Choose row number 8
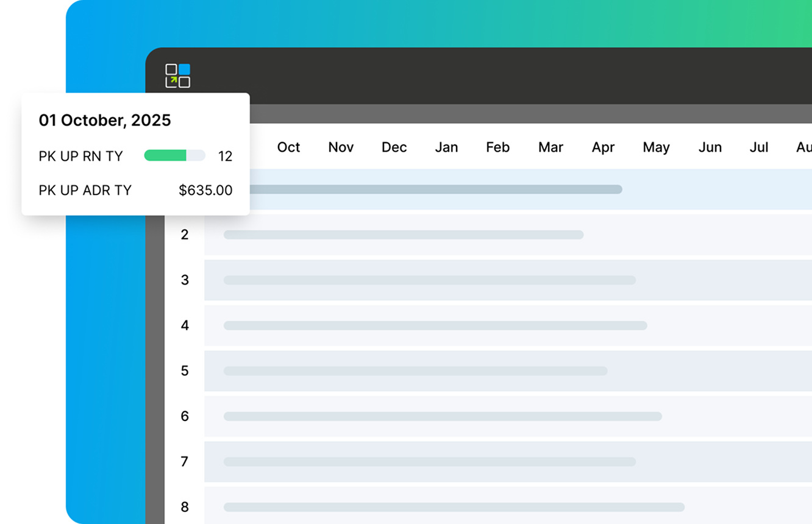Screen dimensions: 812x524 [x=185, y=507]
